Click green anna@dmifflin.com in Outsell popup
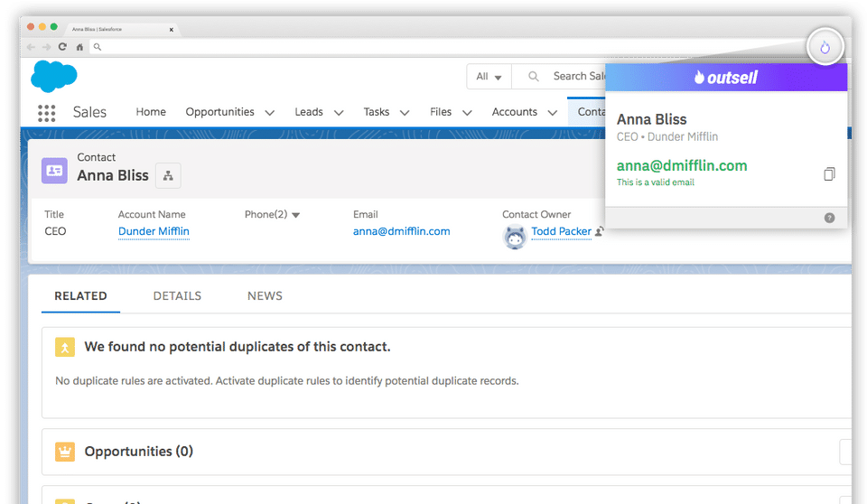 (x=682, y=165)
